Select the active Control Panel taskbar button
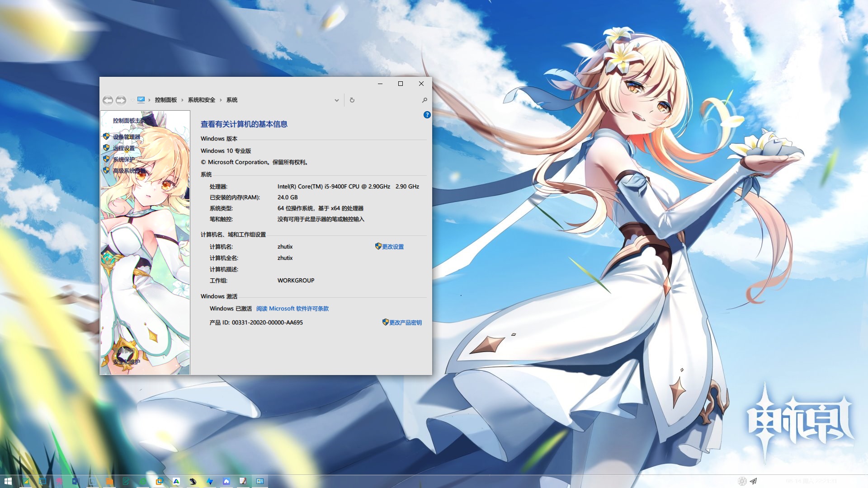The height and width of the screenshot is (488, 868). coord(260,481)
